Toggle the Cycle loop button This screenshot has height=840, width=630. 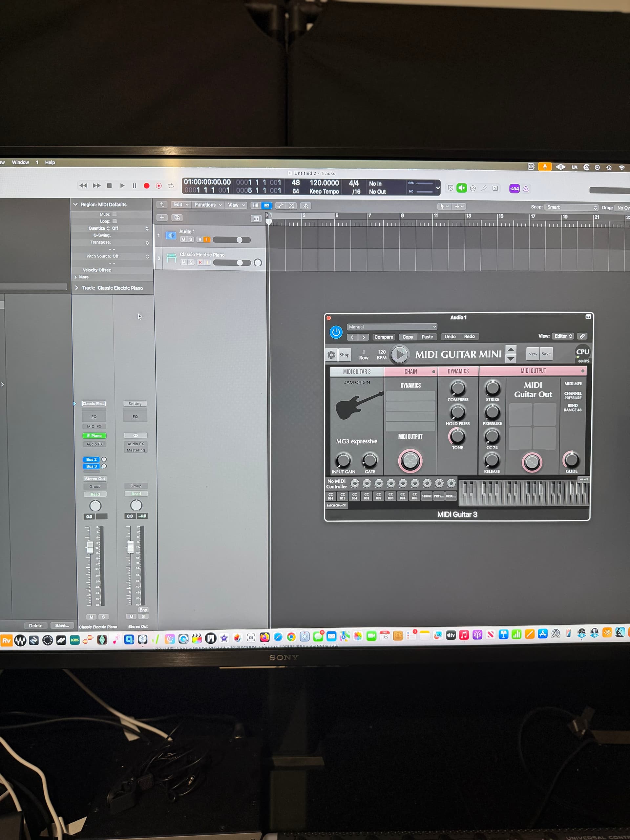click(171, 186)
